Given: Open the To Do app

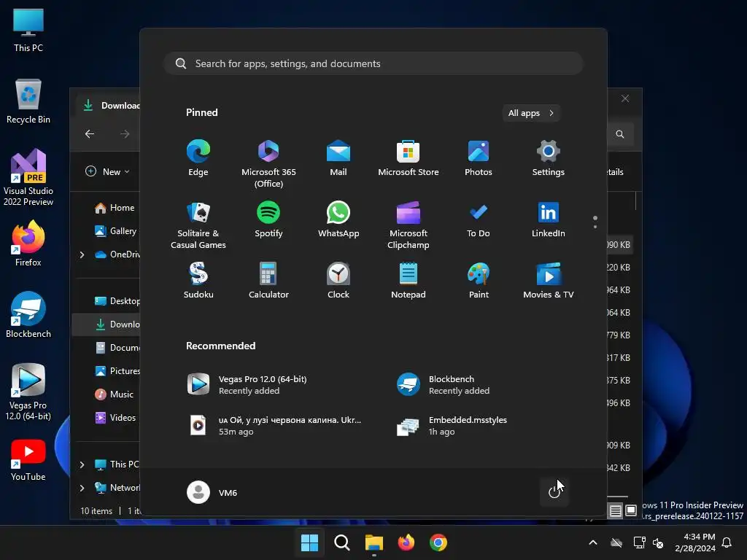Looking at the screenshot, I should pyautogui.click(x=479, y=219).
